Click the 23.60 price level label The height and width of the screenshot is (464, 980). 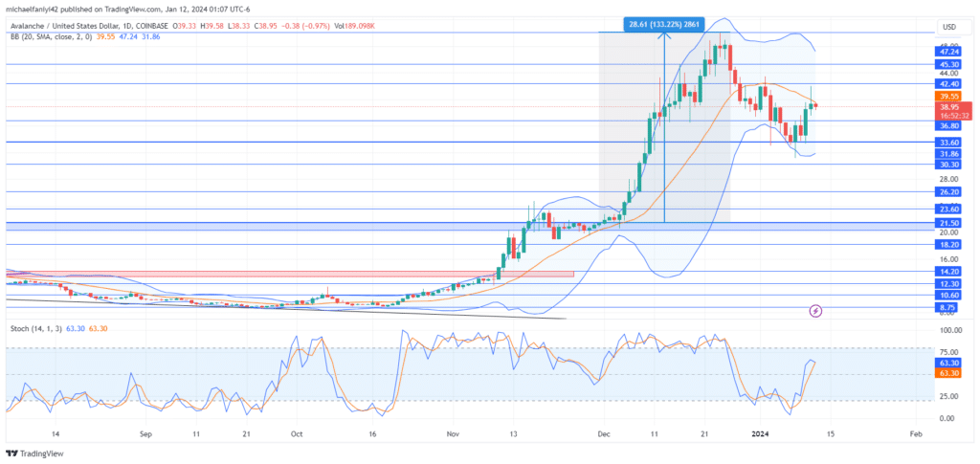coord(949,210)
